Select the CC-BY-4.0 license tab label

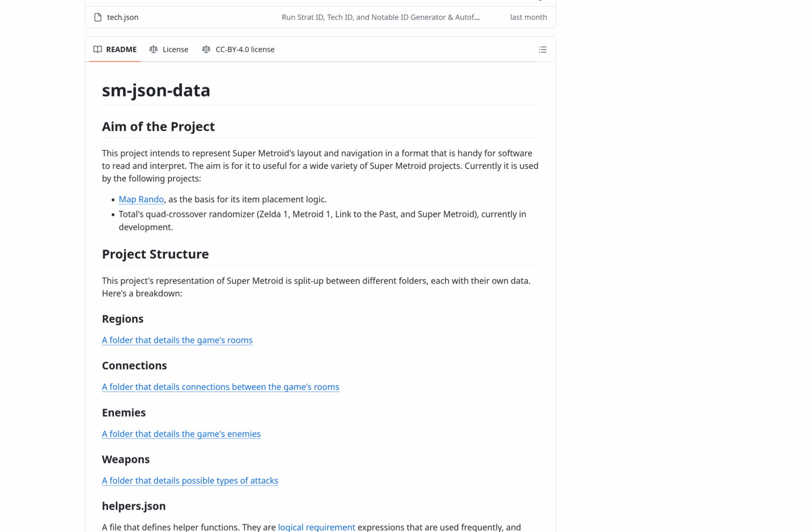(245, 50)
